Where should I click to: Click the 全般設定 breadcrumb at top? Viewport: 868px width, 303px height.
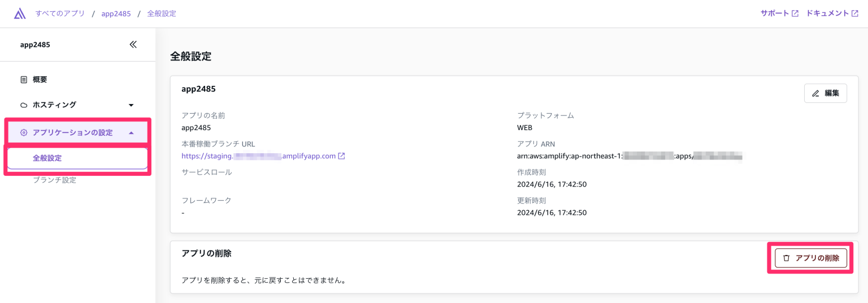click(x=162, y=14)
